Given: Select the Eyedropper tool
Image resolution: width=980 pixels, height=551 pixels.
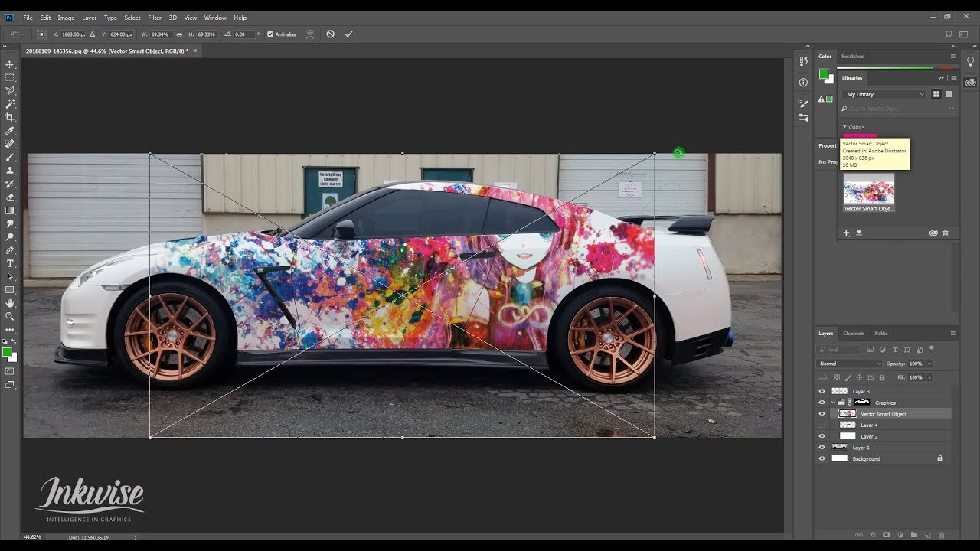Looking at the screenshot, I should pos(10,131).
